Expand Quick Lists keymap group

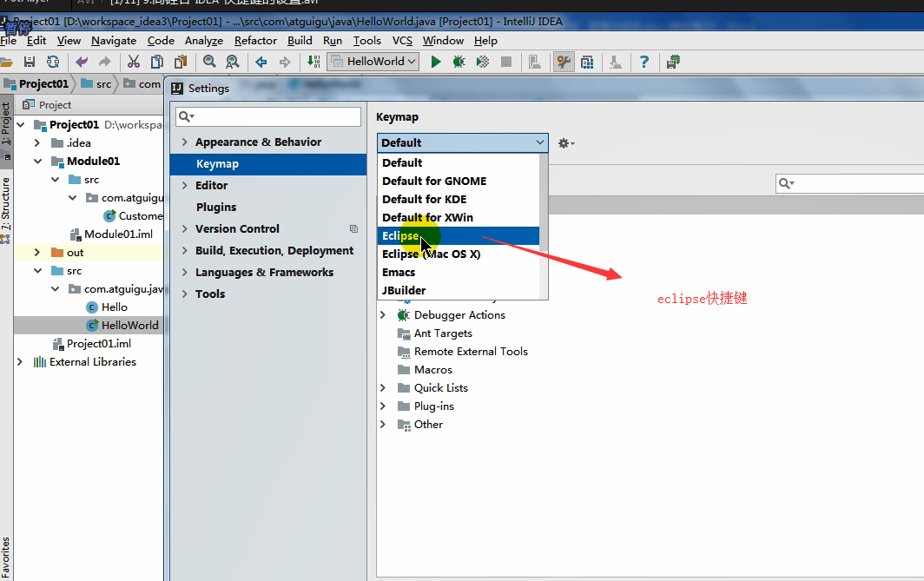coord(383,387)
